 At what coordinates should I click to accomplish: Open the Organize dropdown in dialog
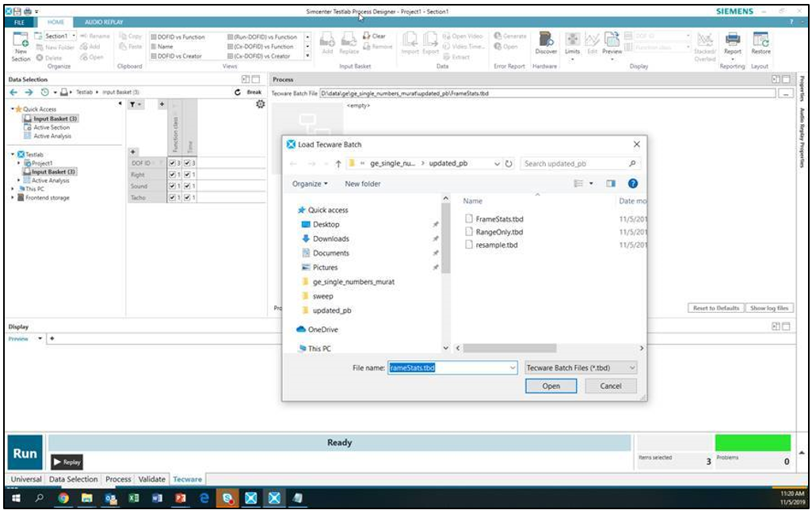[x=309, y=184]
